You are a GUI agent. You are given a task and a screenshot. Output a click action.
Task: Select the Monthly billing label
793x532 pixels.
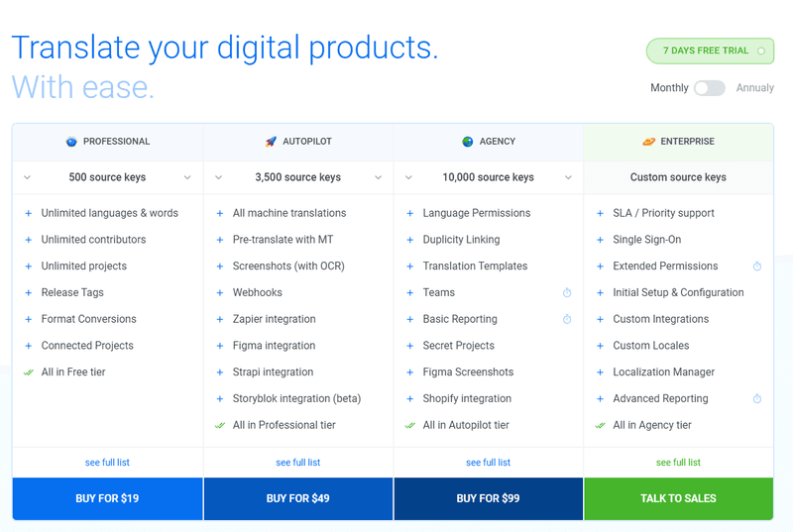pos(669,88)
